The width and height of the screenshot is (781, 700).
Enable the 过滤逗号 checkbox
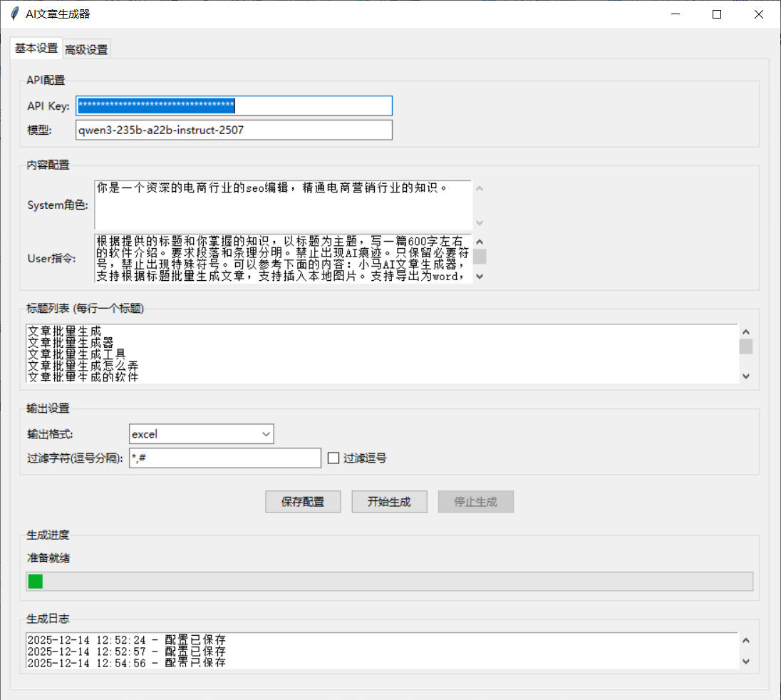333,458
